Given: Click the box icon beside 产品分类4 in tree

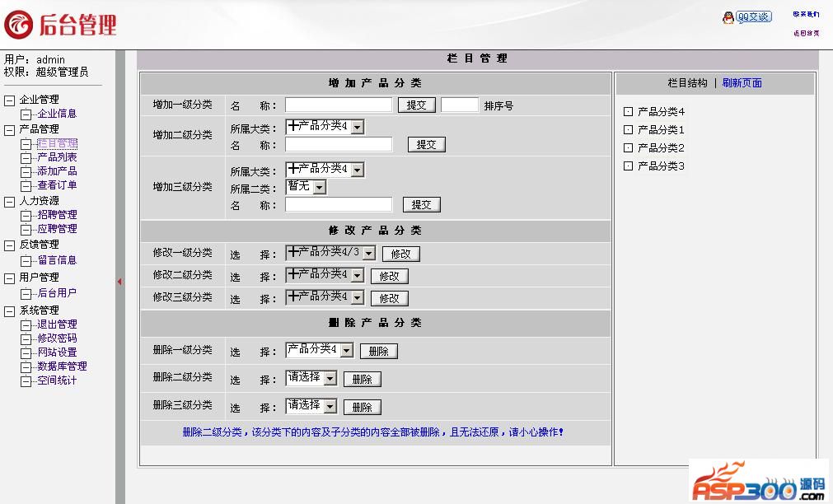Looking at the screenshot, I should tap(628, 112).
